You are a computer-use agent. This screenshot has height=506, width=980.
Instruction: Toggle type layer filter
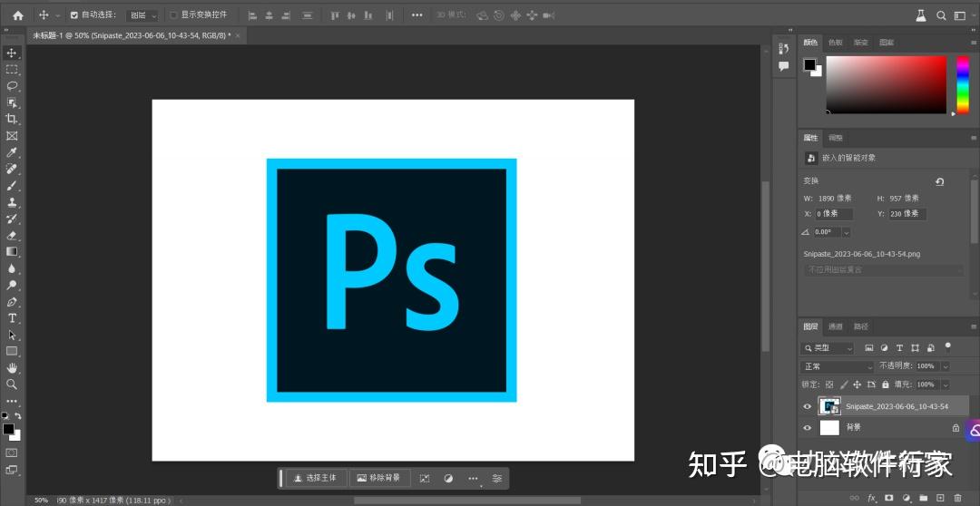900,348
